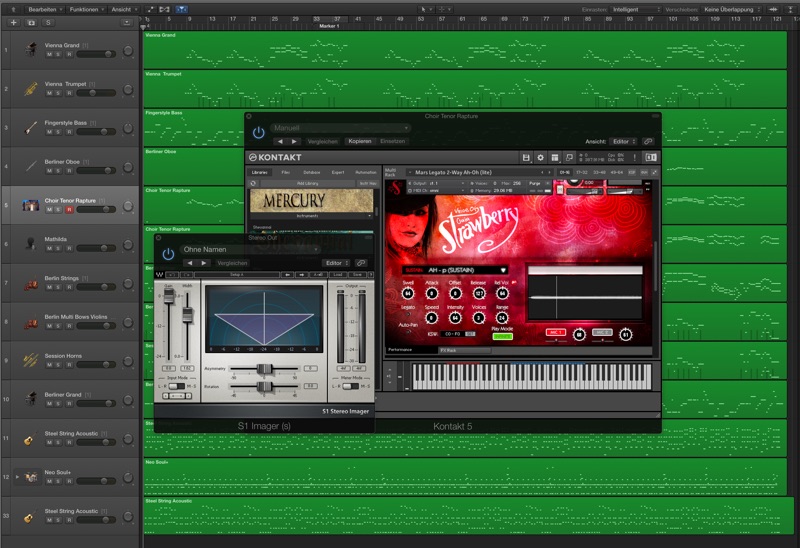Click the Kontakt minimized view icon
Image resolution: width=800 pixels, height=548 pixels.
(569, 158)
